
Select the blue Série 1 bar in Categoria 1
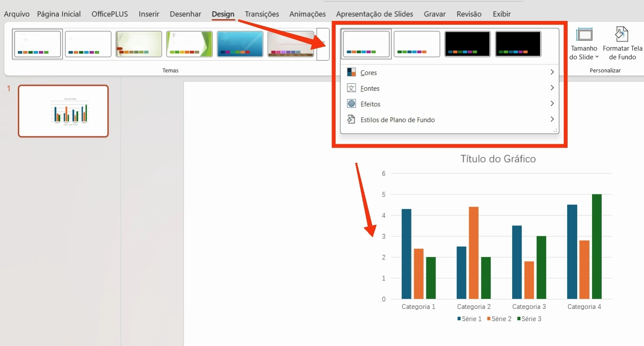[x=406, y=254]
